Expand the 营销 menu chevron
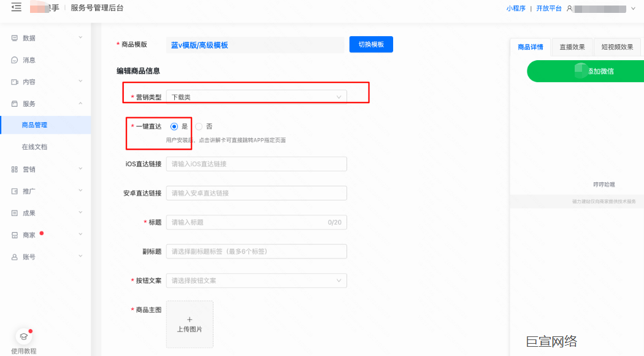This screenshot has height=356, width=644. pos(80,169)
